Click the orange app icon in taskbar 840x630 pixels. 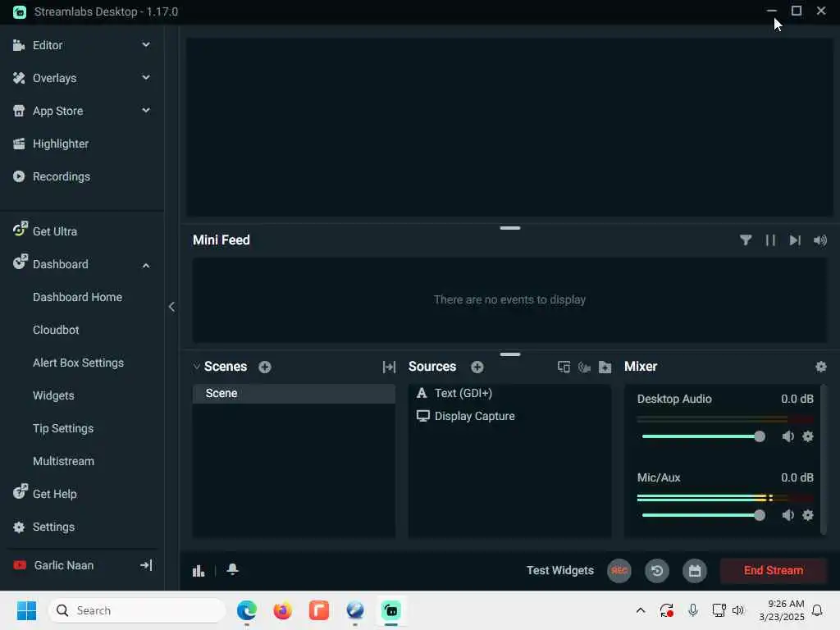coord(319,610)
